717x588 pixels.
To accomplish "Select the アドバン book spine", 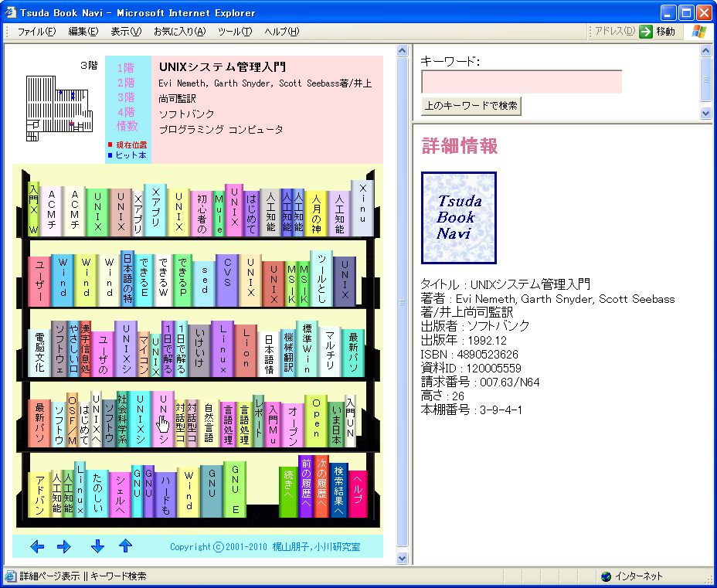I will pos(39,495).
